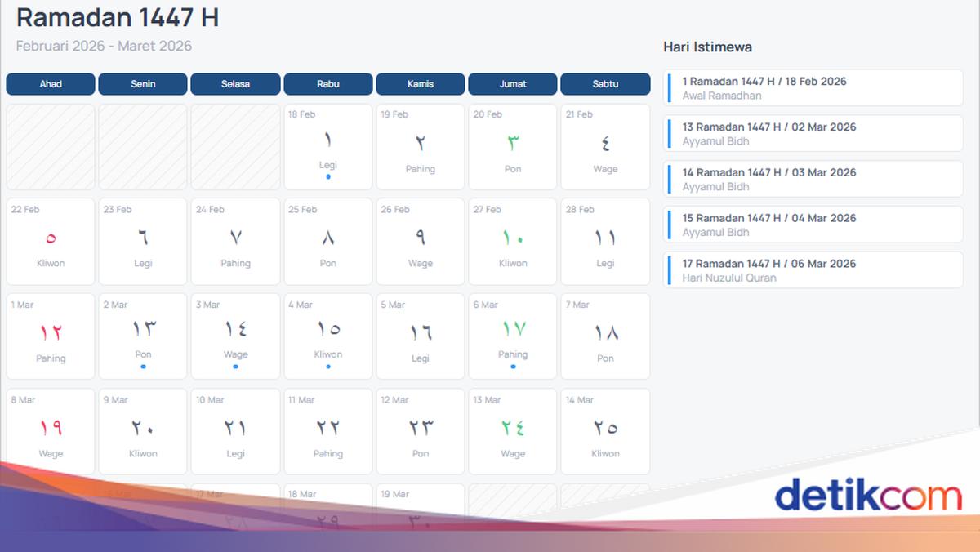The image size is (980, 552).
Task: Open the 15 Ramadan 04 Mar 2026 entry
Action: coord(814,225)
